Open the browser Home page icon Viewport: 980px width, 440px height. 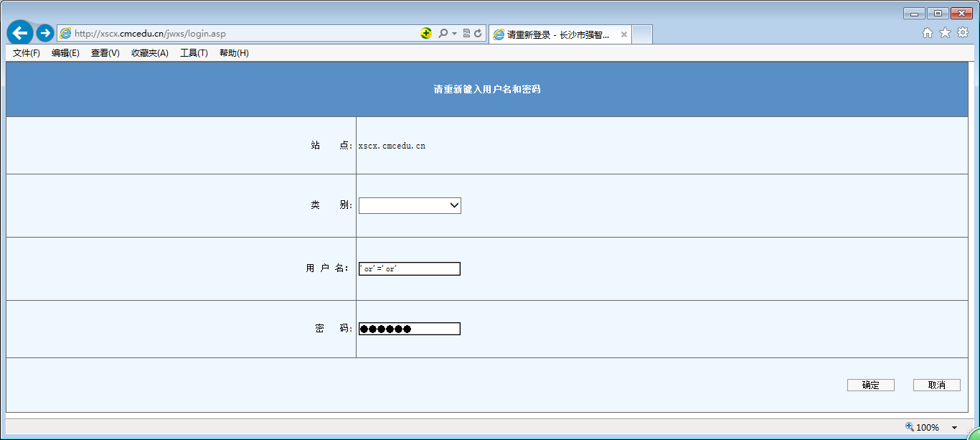[x=928, y=32]
